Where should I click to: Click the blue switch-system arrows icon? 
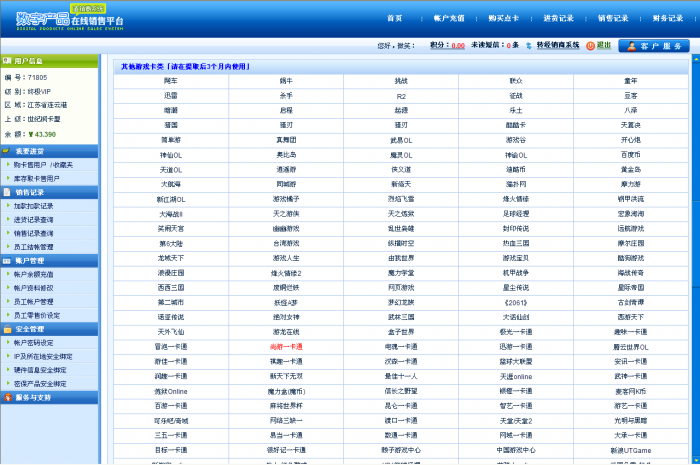pos(529,46)
